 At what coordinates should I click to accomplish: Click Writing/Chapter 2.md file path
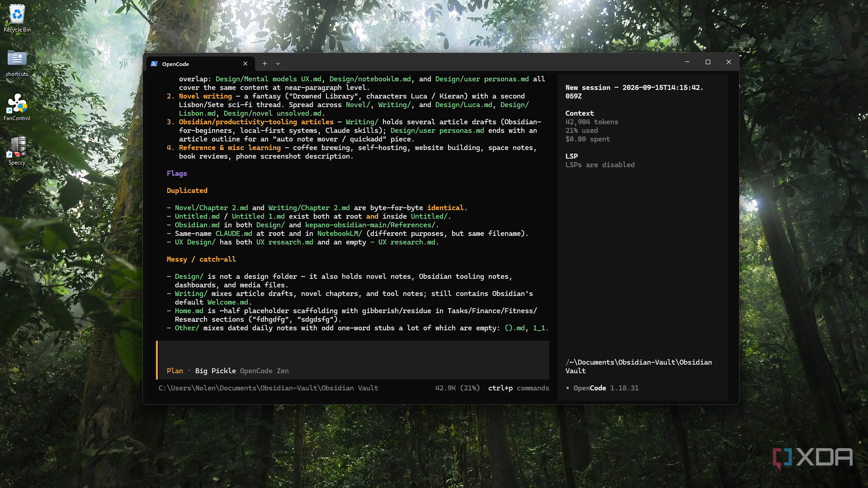click(x=309, y=208)
